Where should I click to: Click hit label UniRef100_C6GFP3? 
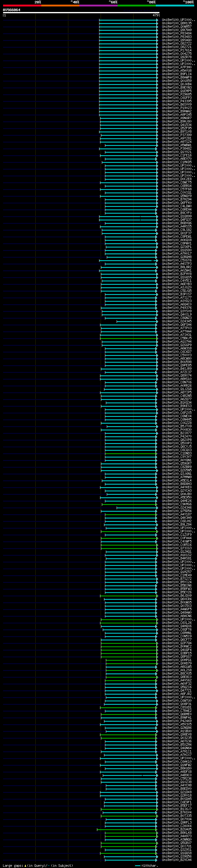pos(177,98)
